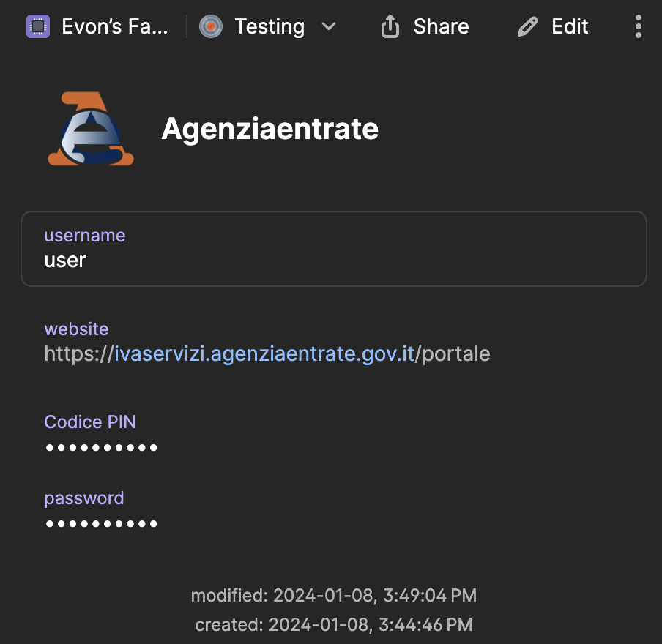Click the Edit pencil icon

527,27
